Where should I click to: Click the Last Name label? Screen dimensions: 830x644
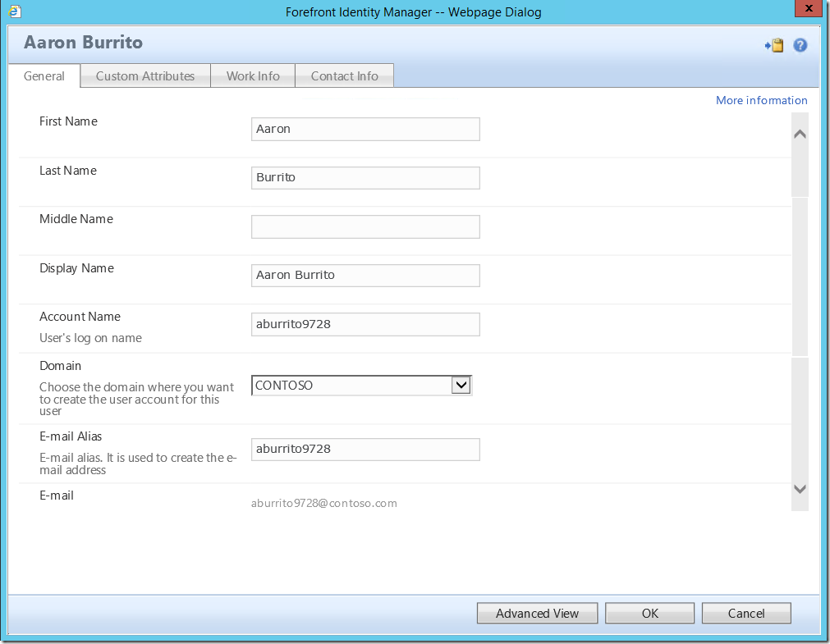coord(68,171)
